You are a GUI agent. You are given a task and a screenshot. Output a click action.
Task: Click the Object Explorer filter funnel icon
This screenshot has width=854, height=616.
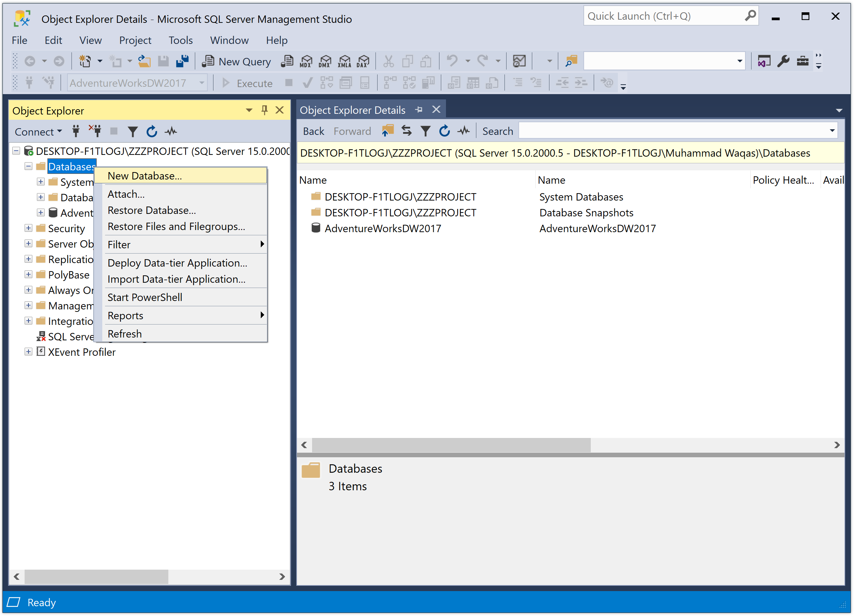point(132,131)
